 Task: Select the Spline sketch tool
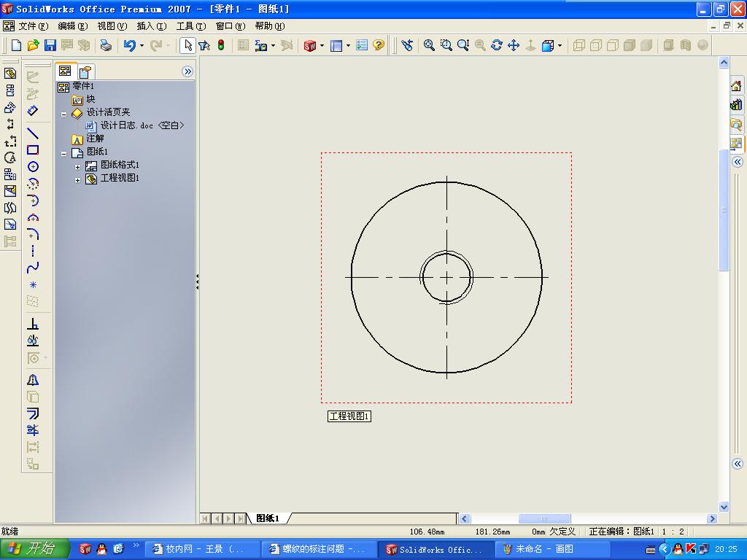pos(32,268)
